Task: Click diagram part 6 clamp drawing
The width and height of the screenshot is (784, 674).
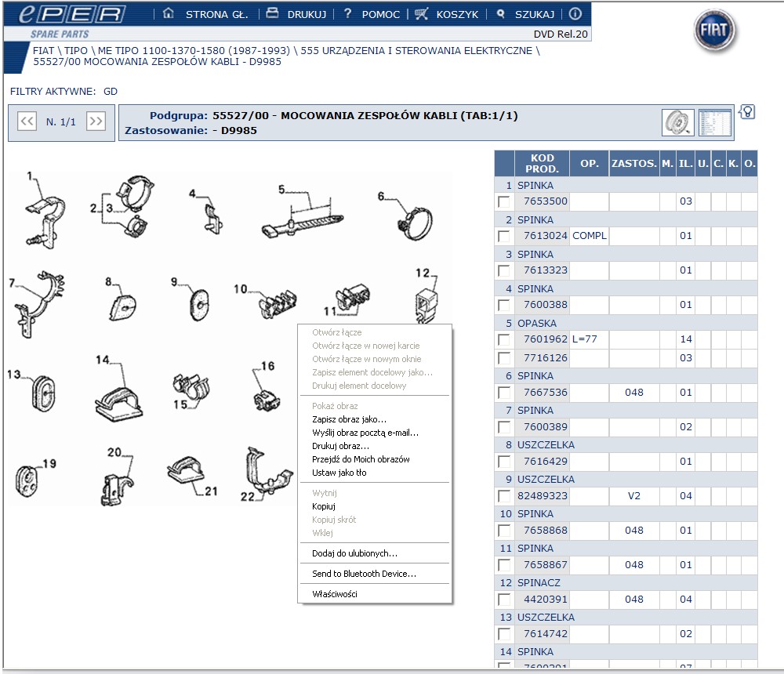Action: point(415,223)
